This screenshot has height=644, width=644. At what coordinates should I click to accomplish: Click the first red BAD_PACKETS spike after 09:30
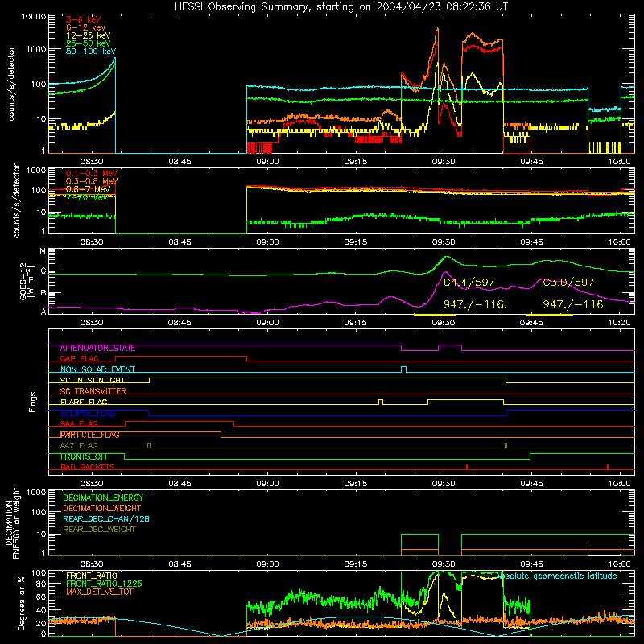(467, 467)
